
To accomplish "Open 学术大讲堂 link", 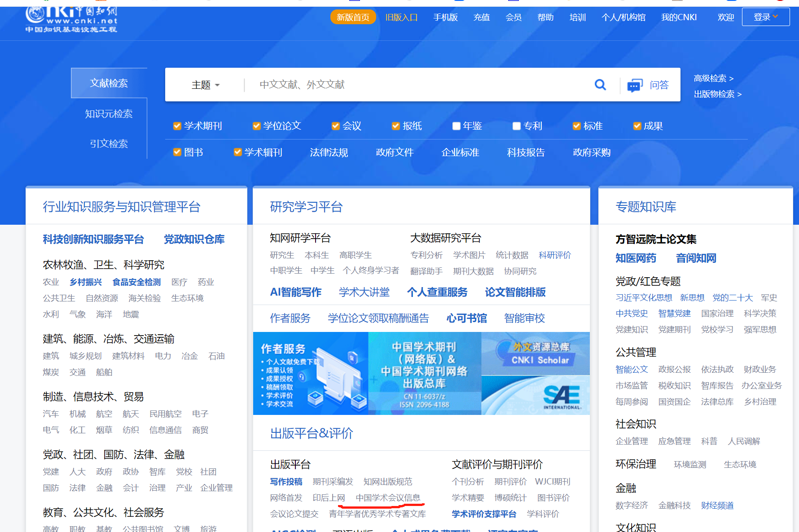I will coord(364,292).
